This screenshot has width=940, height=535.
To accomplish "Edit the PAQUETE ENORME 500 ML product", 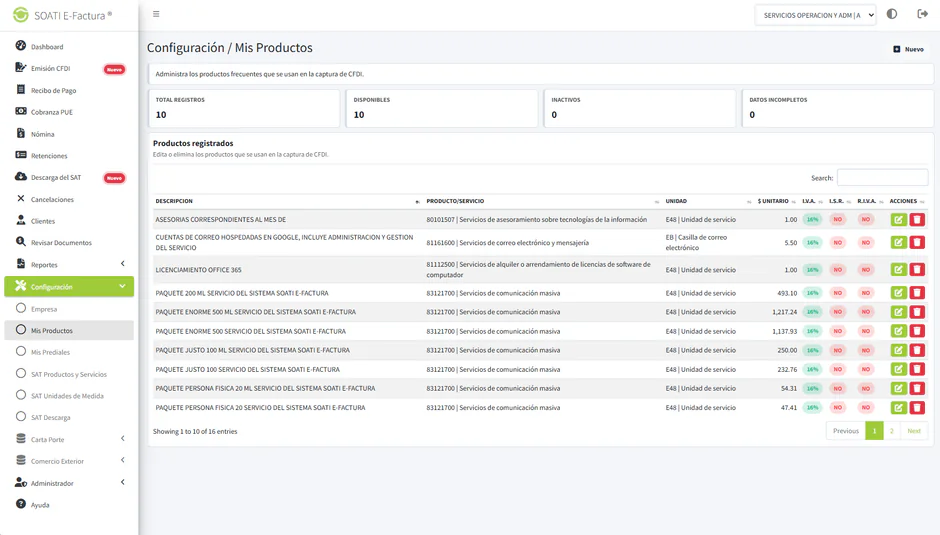I will pos(898,312).
